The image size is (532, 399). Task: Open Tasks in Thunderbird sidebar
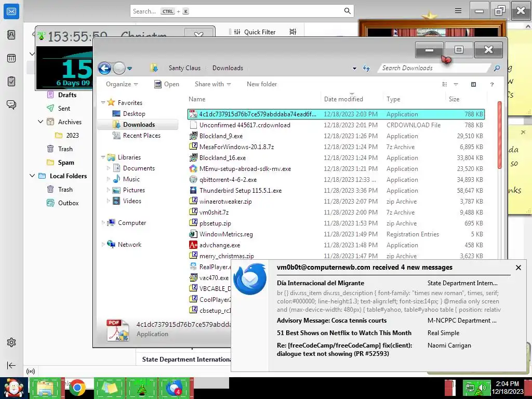(11, 82)
